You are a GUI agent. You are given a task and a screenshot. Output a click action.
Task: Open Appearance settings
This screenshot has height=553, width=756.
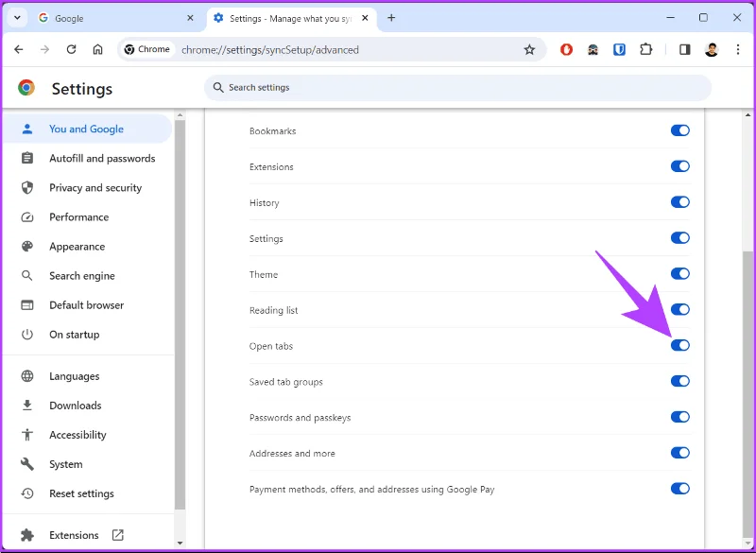87,247
